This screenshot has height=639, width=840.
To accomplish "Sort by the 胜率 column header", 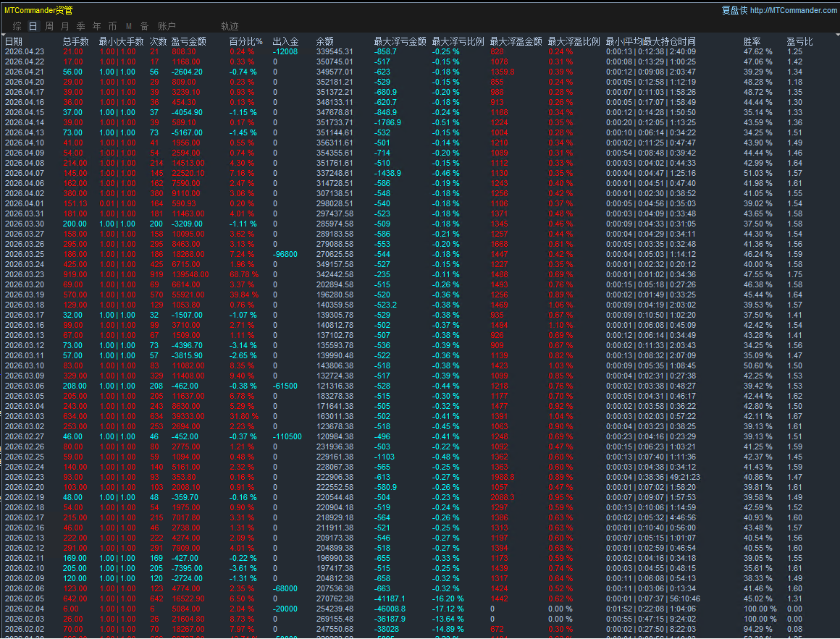I will click(752, 41).
